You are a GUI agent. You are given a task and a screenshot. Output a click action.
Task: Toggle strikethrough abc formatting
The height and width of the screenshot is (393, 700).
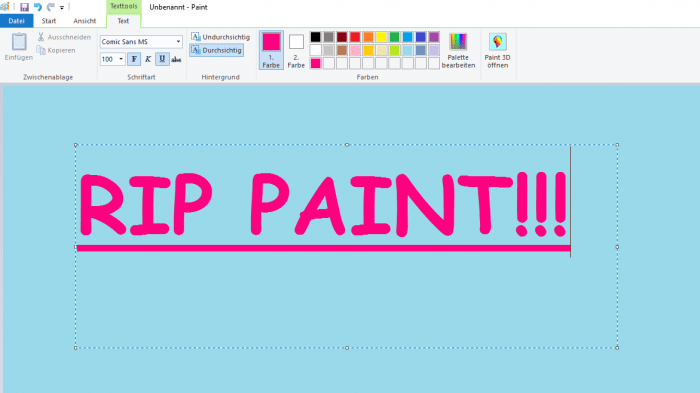tap(176, 59)
